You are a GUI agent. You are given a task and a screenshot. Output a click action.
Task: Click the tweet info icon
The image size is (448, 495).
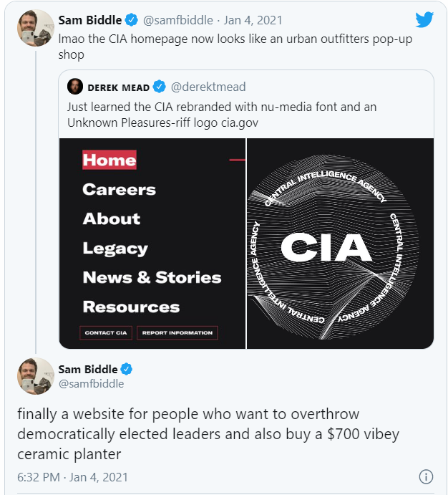tap(425, 476)
